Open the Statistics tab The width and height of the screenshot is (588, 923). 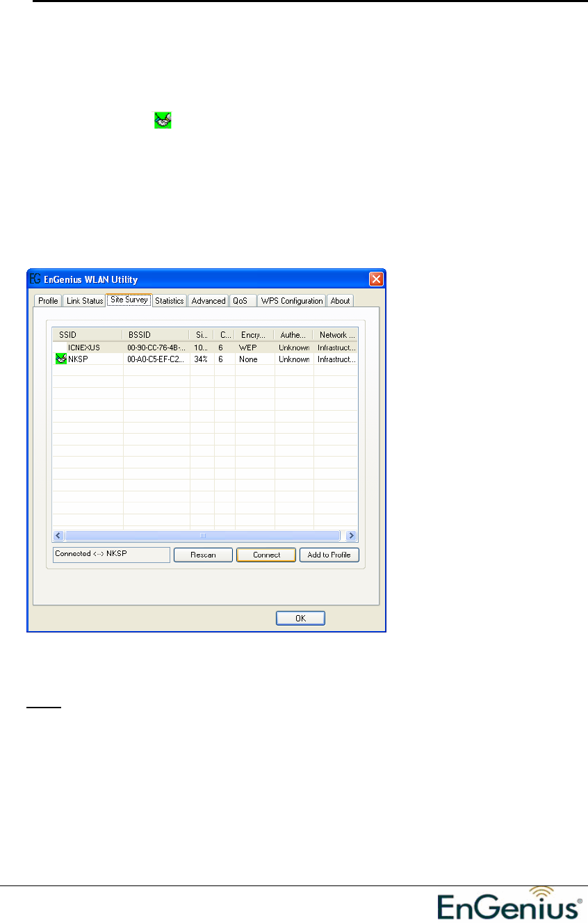(x=170, y=301)
